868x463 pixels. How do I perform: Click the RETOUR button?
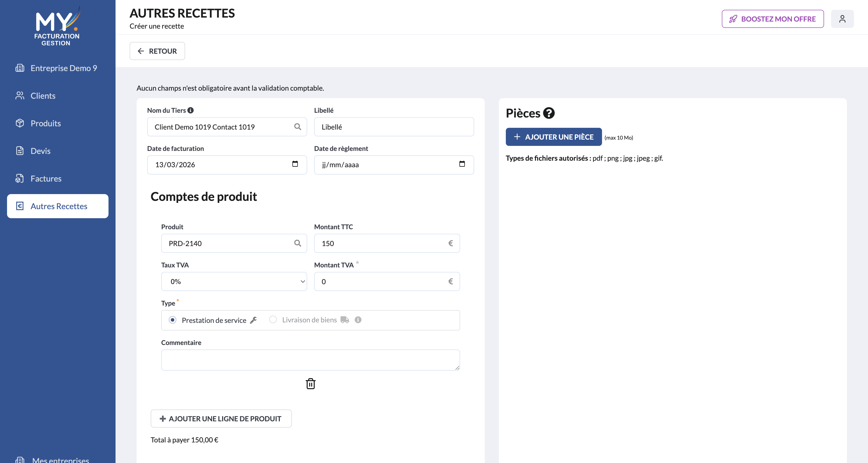click(157, 51)
